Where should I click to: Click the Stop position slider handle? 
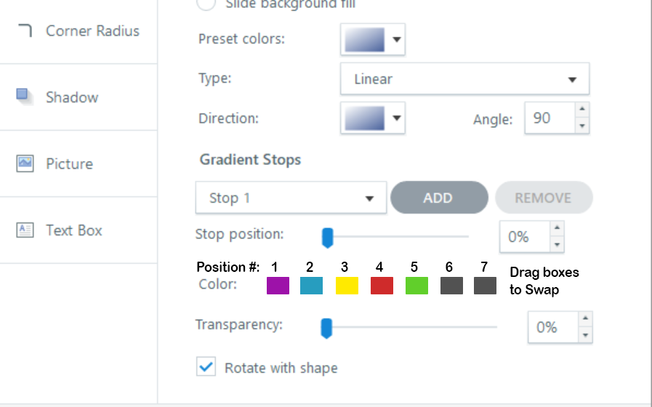tap(326, 237)
